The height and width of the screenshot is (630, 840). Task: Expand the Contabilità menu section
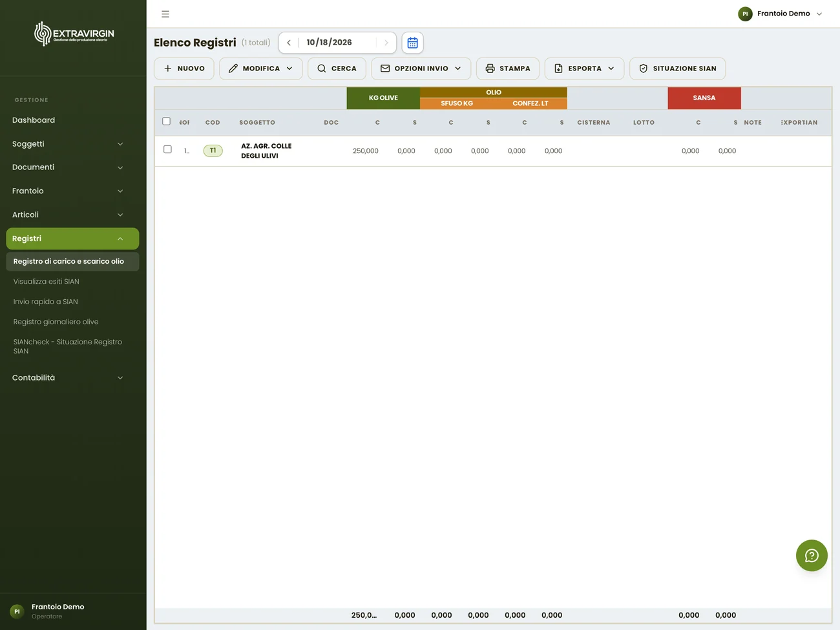(x=72, y=378)
